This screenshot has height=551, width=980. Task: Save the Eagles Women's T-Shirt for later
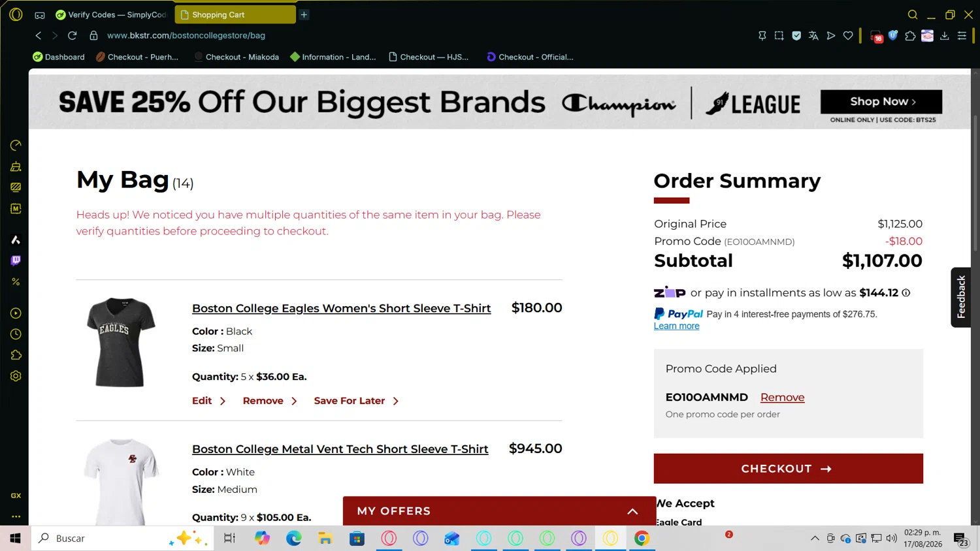click(x=349, y=401)
